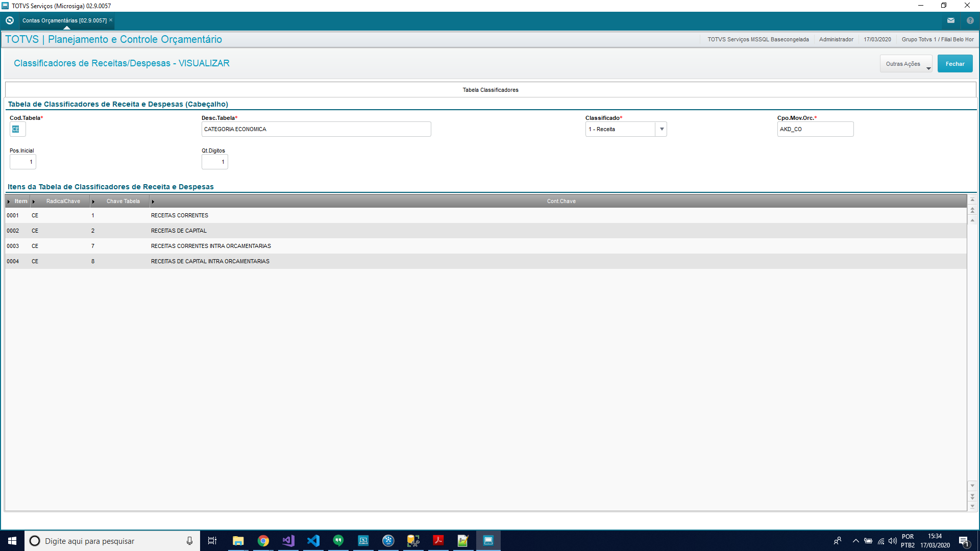Open the taskbar clock and calendar
The width and height of the screenshot is (980, 551).
935,541
